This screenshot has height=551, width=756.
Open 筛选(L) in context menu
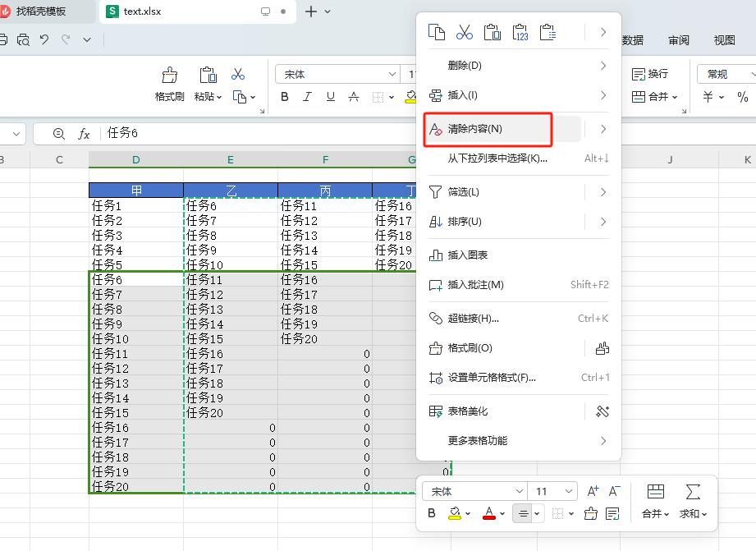pyautogui.click(x=518, y=192)
